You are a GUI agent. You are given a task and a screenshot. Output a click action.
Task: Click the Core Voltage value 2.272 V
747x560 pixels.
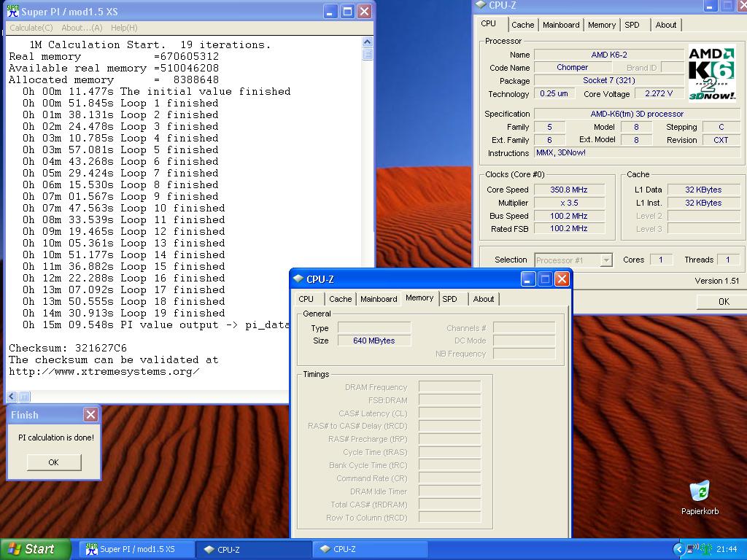tap(659, 93)
